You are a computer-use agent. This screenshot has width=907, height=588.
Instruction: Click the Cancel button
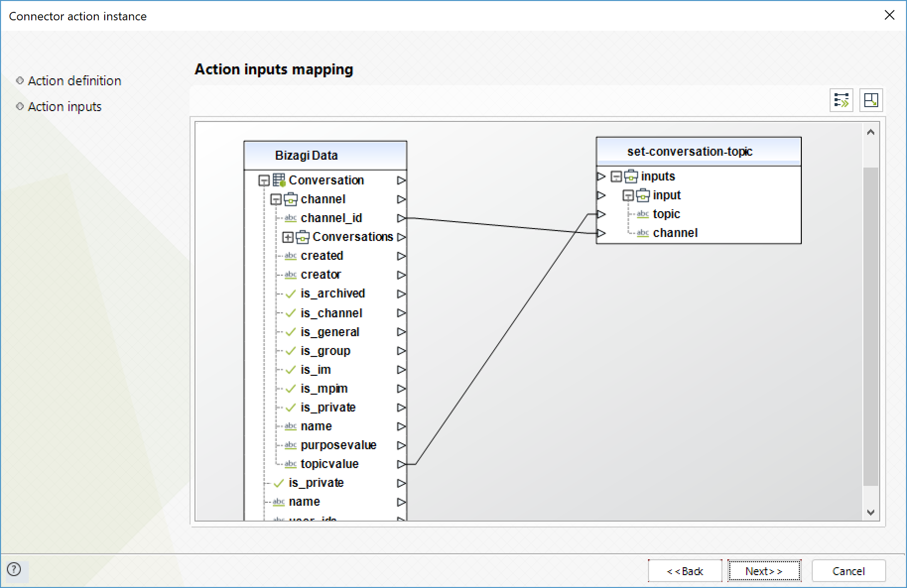click(x=848, y=571)
